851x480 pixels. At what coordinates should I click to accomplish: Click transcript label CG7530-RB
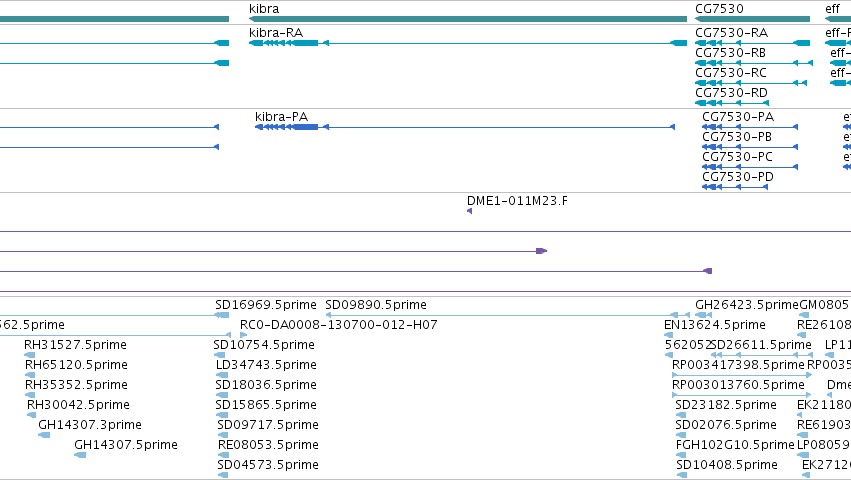(x=731, y=53)
